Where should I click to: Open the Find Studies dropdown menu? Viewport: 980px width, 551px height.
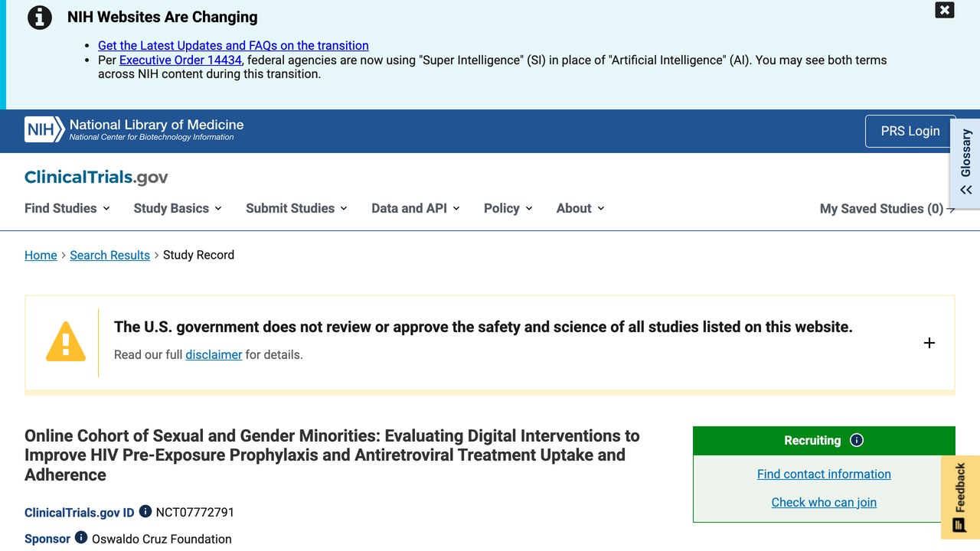(67, 208)
